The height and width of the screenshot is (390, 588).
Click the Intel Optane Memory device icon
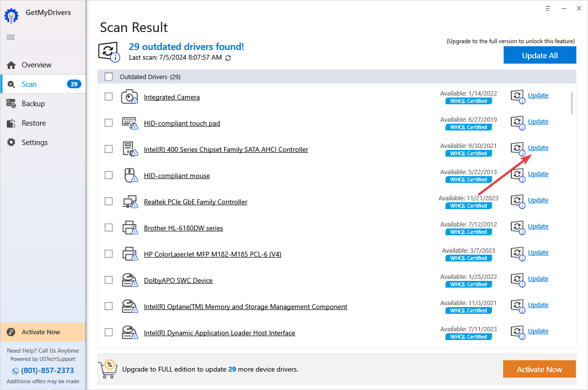pyautogui.click(x=129, y=306)
